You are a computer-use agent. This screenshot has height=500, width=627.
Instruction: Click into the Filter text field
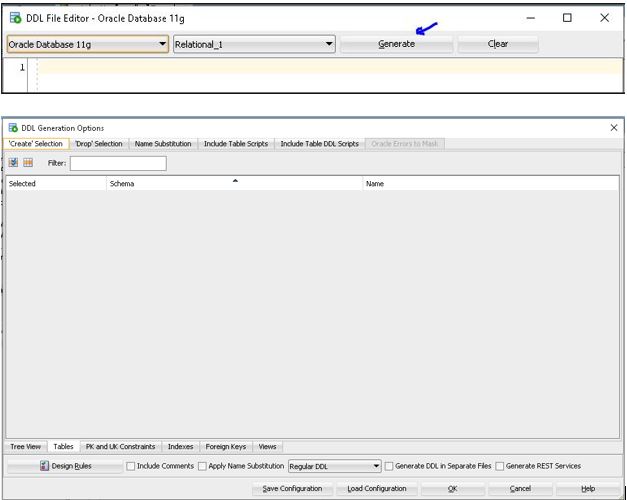coord(118,163)
